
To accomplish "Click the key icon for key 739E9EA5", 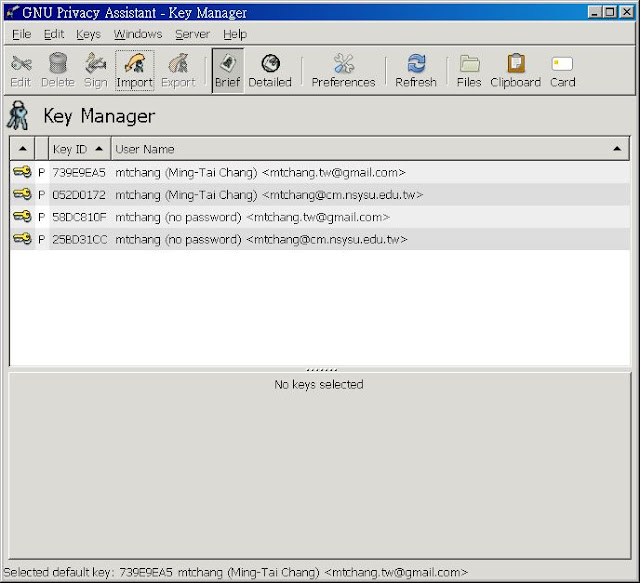I will click(22, 172).
